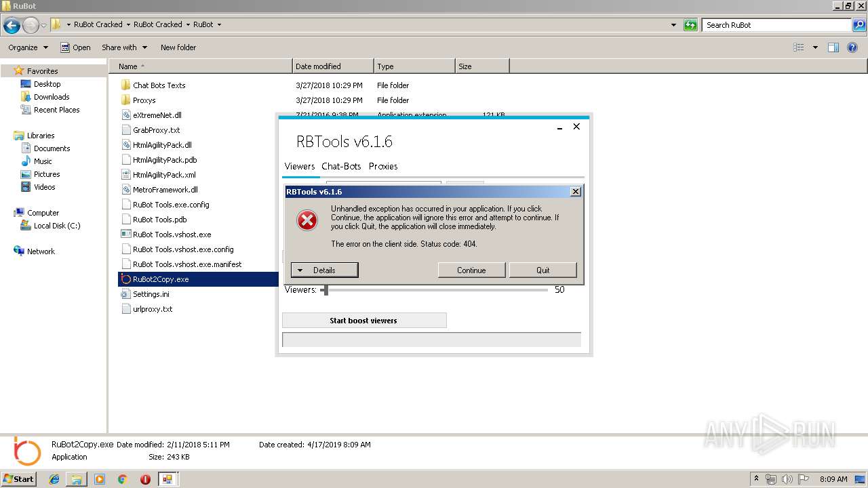Image resolution: width=868 pixels, height=488 pixels.
Task: Open the Explorer help question mark icon
Action: pyautogui.click(x=852, y=47)
